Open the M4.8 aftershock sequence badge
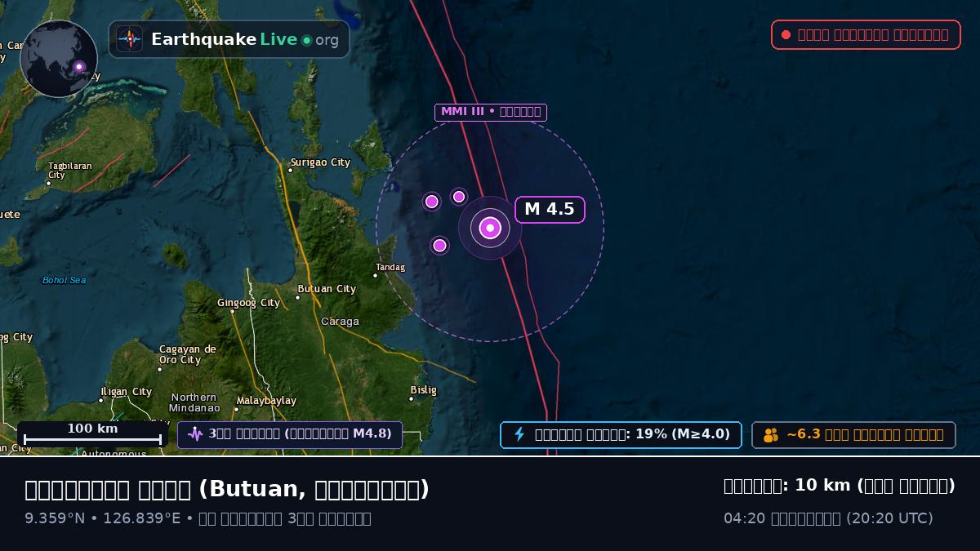The image size is (980, 551). coord(290,435)
